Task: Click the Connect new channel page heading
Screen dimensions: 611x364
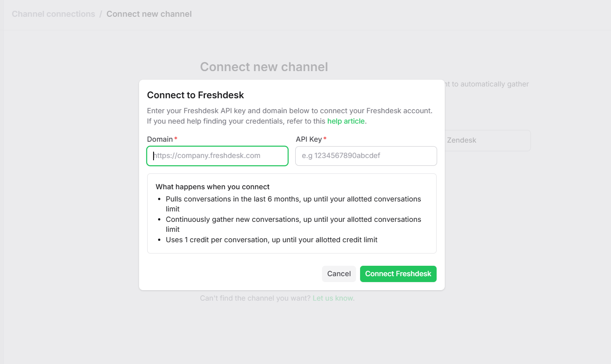Action: [x=264, y=67]
